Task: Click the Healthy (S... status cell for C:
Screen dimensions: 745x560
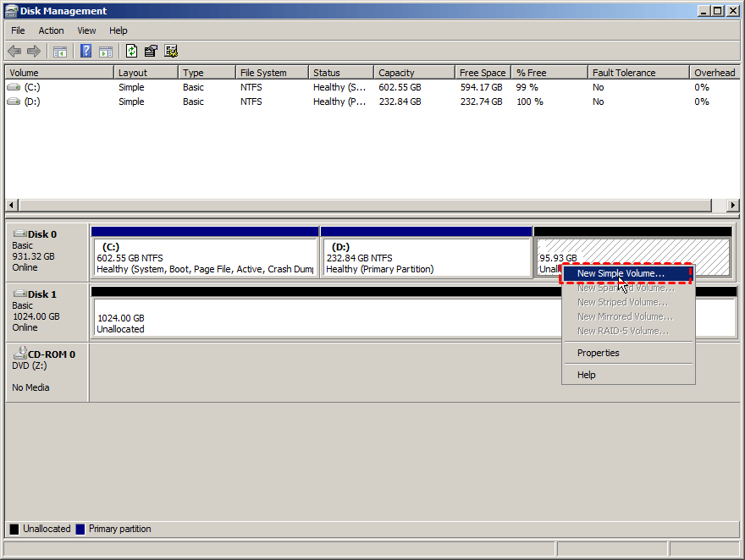Action: (x=339, y=87)
